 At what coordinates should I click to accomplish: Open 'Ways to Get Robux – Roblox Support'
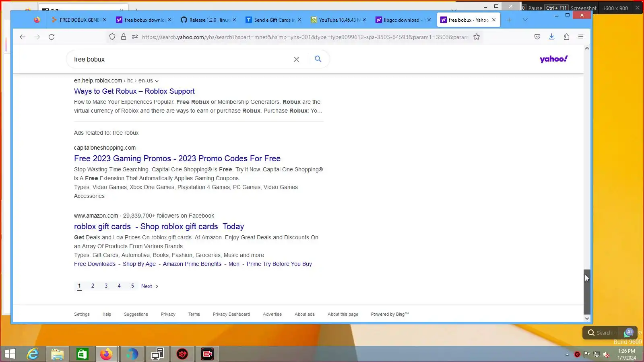pyautogui.click(x=134, y=91)
